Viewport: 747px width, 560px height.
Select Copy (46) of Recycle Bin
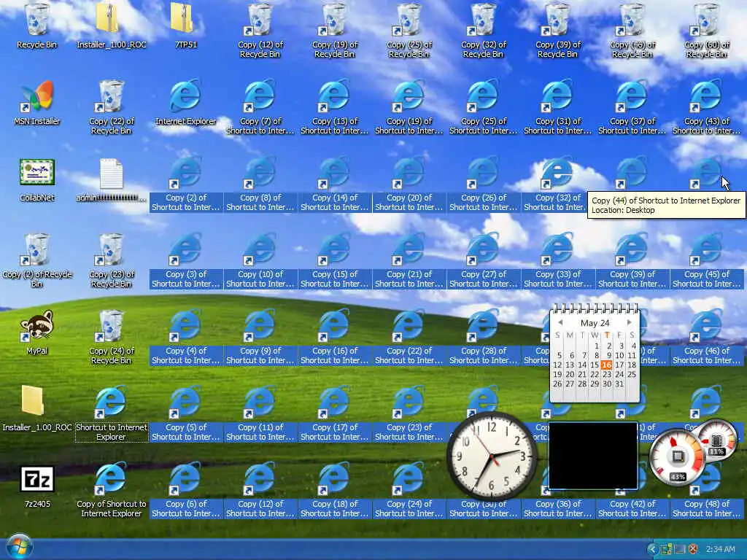click(632, 31)
